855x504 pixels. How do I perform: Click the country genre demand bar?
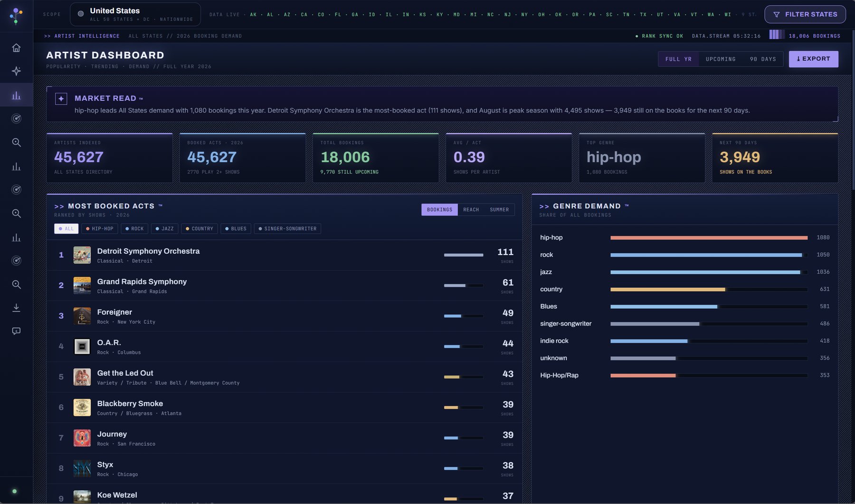709,289
